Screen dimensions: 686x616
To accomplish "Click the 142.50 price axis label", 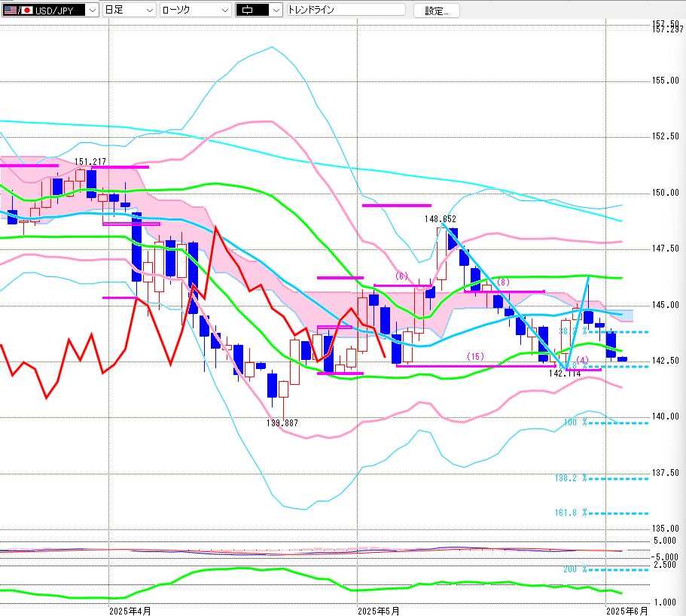I will 666,361.
